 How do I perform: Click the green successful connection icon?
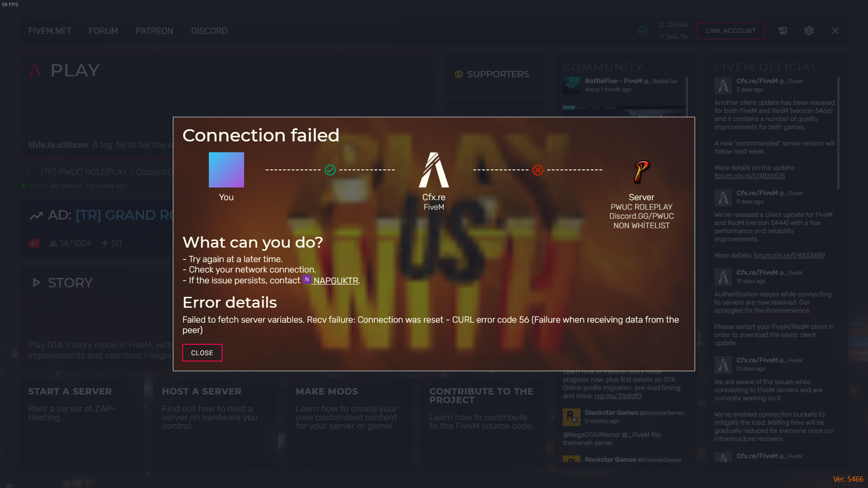click(x=330, y=170)
